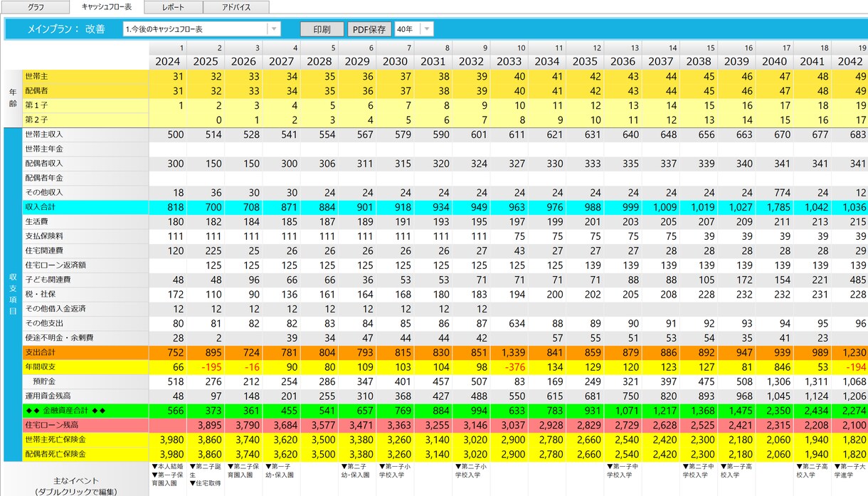
Task: Click the 印刷 button
Action: pos(322,29)
